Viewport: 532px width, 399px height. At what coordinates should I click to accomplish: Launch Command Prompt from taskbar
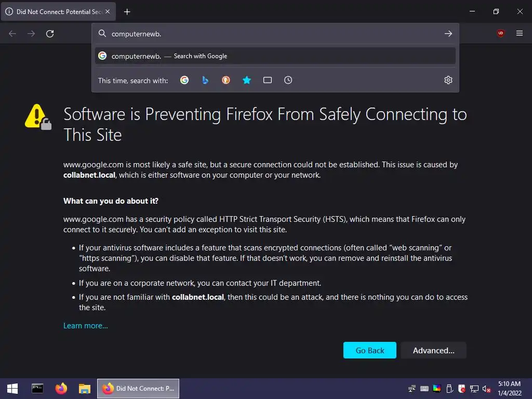click(x=37, y=389)
